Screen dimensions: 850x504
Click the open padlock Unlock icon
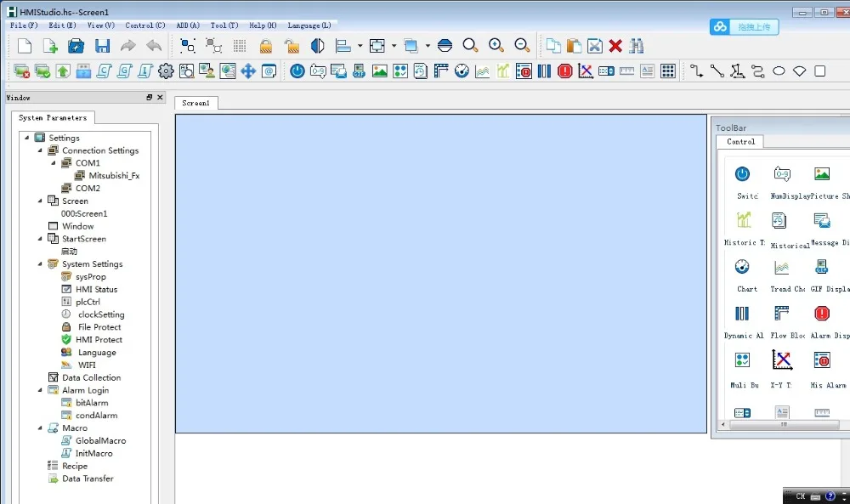tap(292, 46)
